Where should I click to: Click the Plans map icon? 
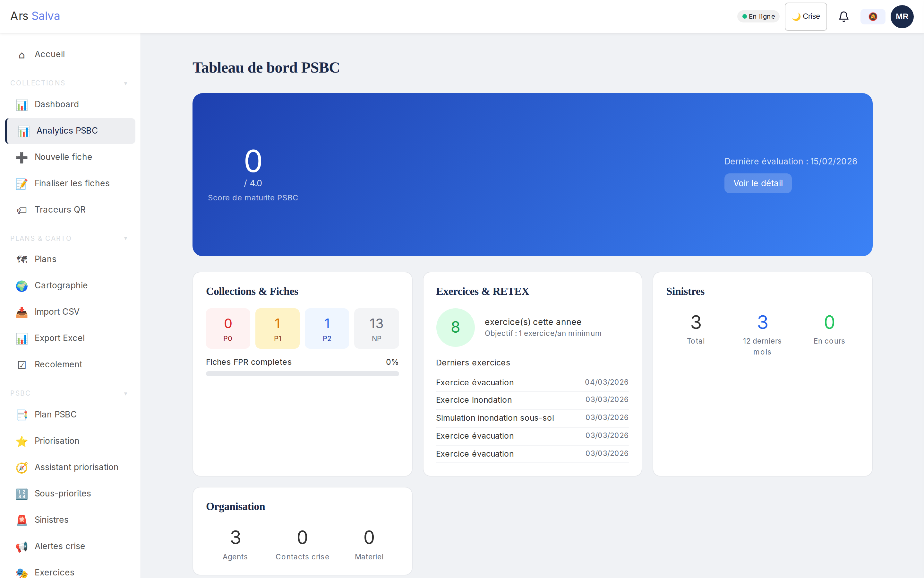22,259
